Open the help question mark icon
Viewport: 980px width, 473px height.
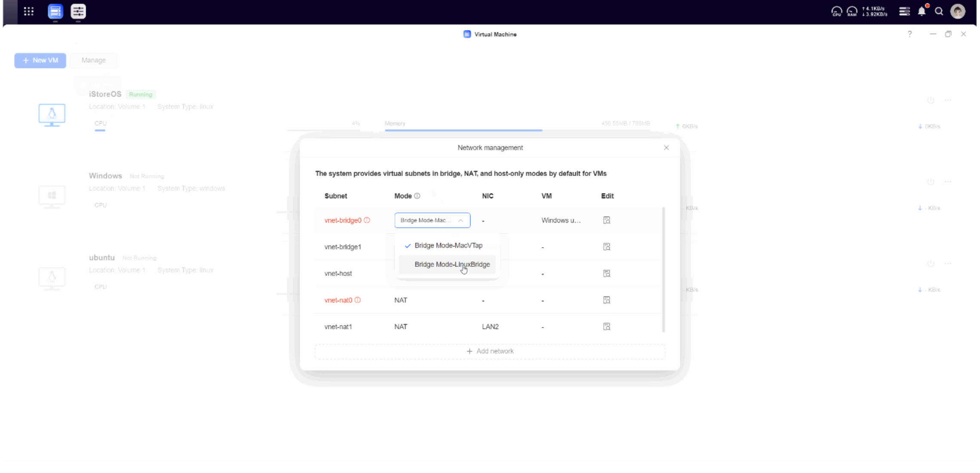coord(910,34)
